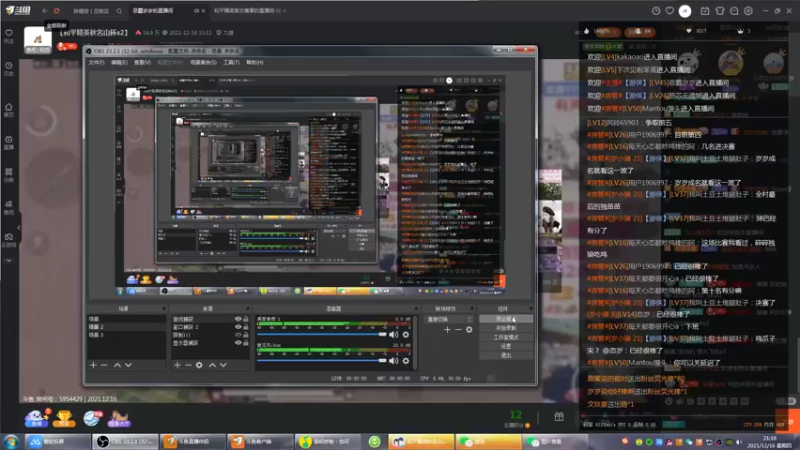Switch to the 和平精英官方赛事的直播间 tab
The image size is (800, 450).
click(x=245, y=11)
